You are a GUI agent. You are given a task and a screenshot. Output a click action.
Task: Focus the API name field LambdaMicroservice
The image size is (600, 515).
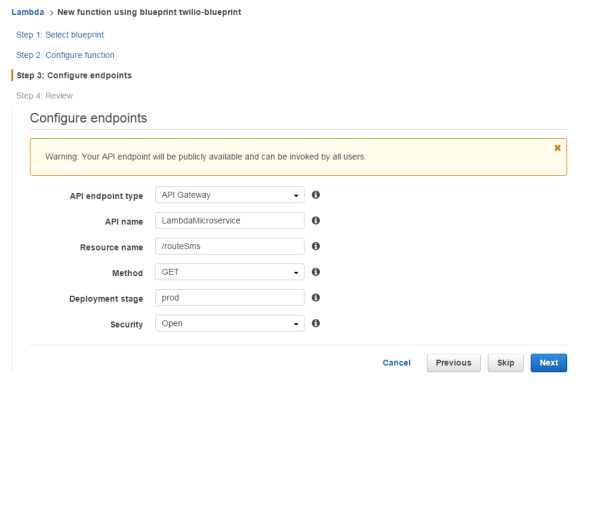[230, 220]
